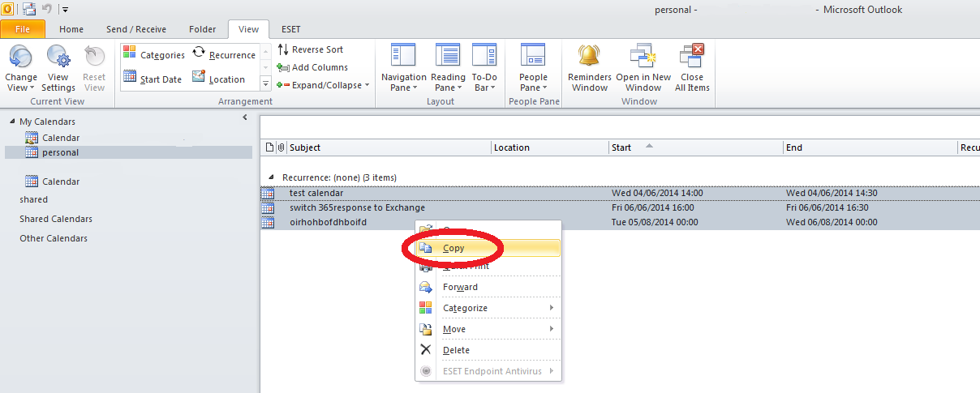Switch to the Home tab
This screenshot has width=980, height=393.
point(71,29)
